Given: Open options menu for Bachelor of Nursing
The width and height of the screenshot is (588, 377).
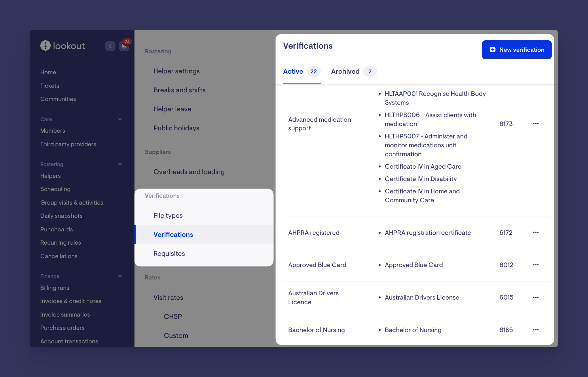Looking at the screenshot, I should click(x=536, y=330).
